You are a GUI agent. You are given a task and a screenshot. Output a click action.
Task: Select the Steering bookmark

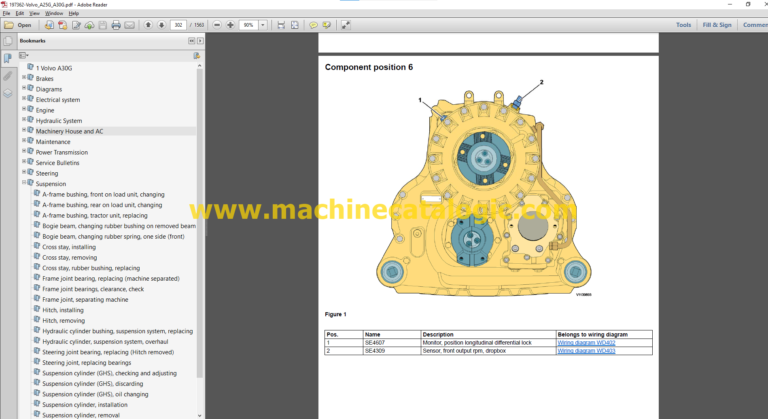(x=47, y=173)
